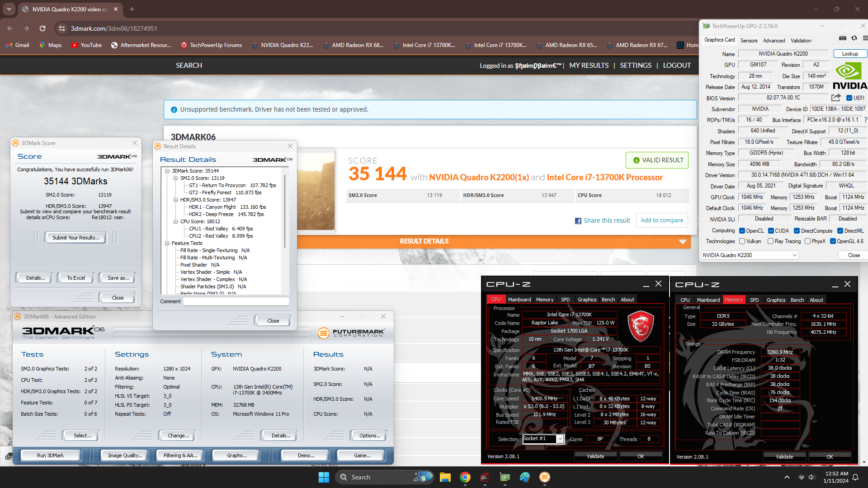Switch to the Advanced tab in GPU-Z
The image size is (868, 488).
pos(774,41)
